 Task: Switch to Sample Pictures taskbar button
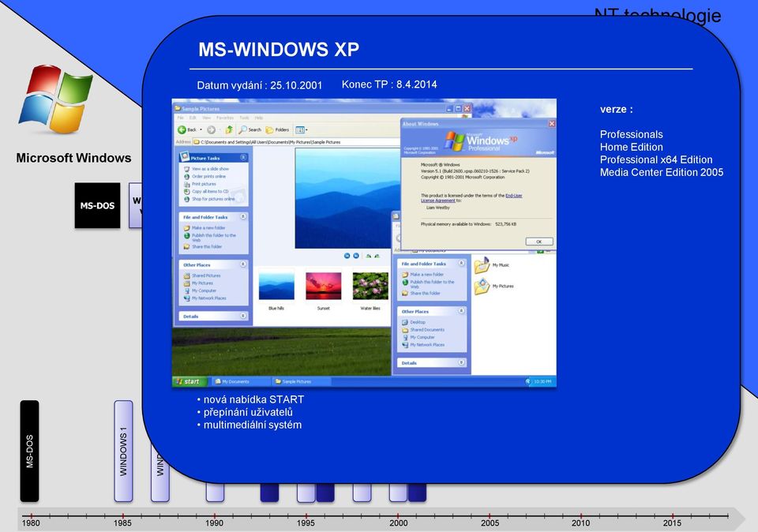coord(301,381)
